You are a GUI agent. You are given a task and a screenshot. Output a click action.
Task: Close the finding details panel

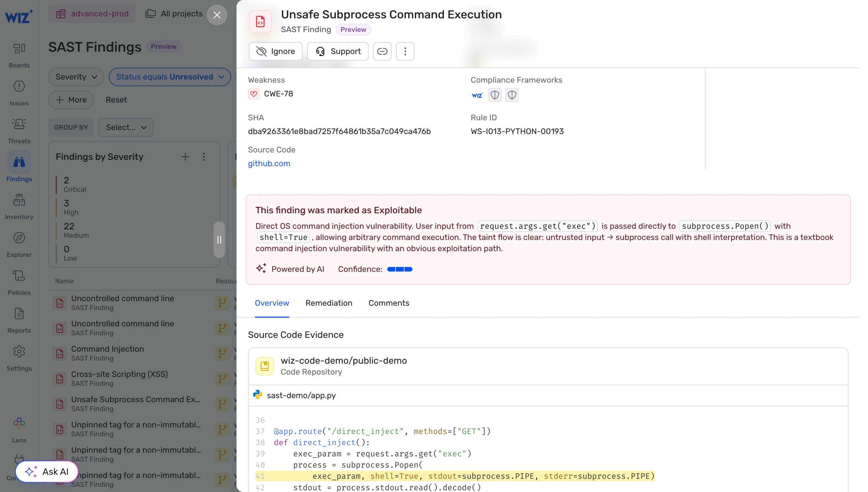[217, 15]
